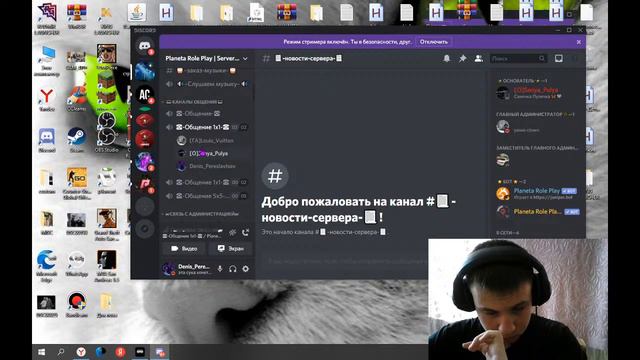Open the Discord taskbar icon

tap(160, 352)
